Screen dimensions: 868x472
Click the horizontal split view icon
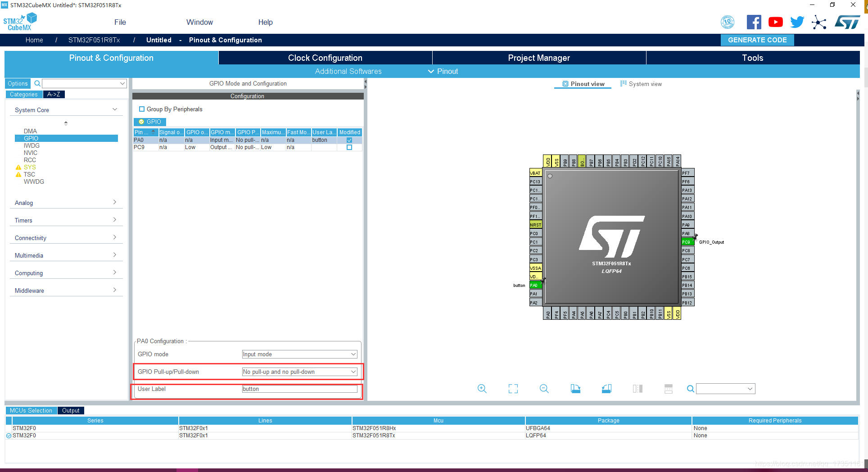(x=669, y=389)
